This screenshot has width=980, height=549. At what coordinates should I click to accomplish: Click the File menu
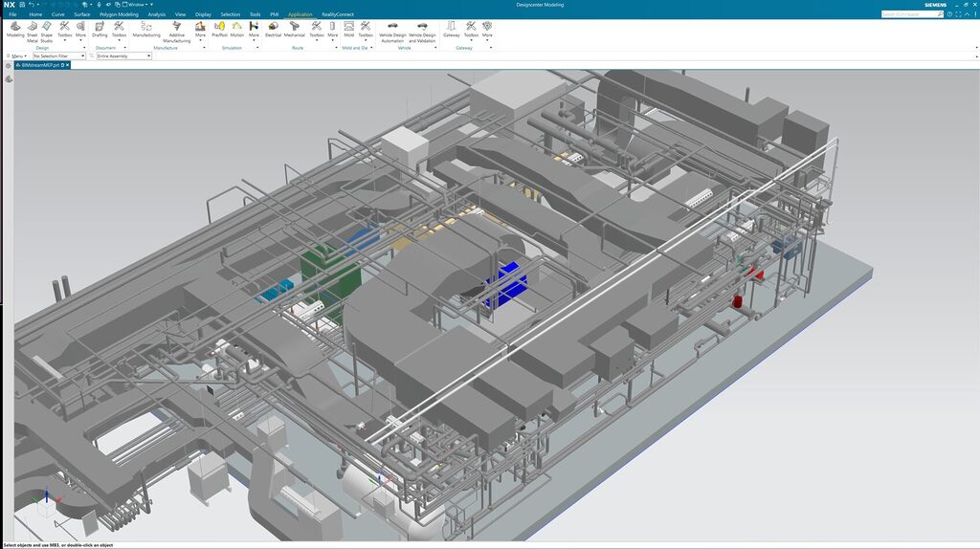pos(12,14)
